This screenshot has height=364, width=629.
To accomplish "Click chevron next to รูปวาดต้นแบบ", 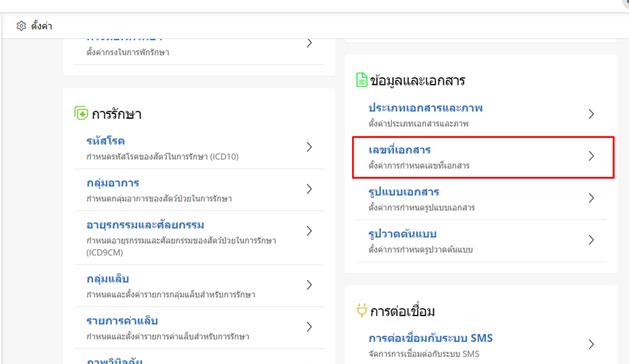I will 591,240.
